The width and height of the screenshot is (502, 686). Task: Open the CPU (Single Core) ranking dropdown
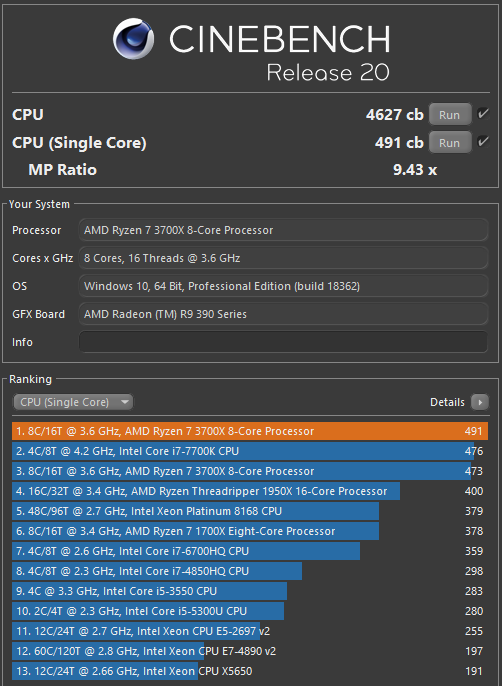coord(73,402)
